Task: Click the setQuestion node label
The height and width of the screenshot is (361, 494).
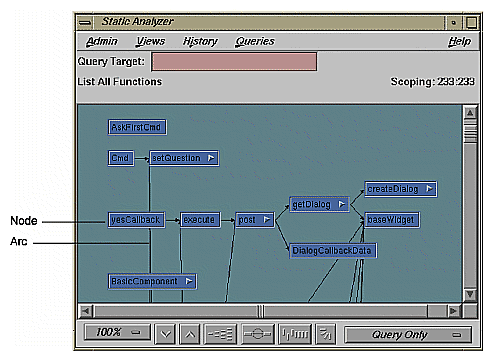Action: pos(176,158)
